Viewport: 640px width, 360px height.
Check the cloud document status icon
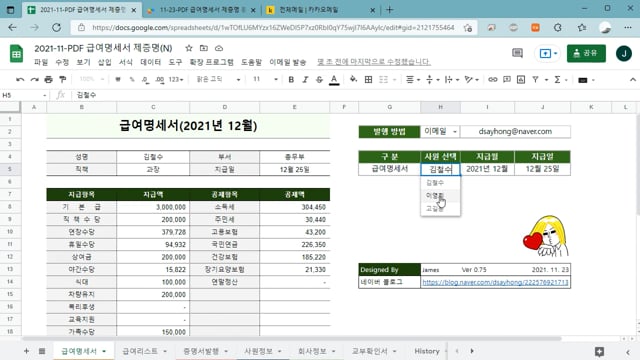219,48
